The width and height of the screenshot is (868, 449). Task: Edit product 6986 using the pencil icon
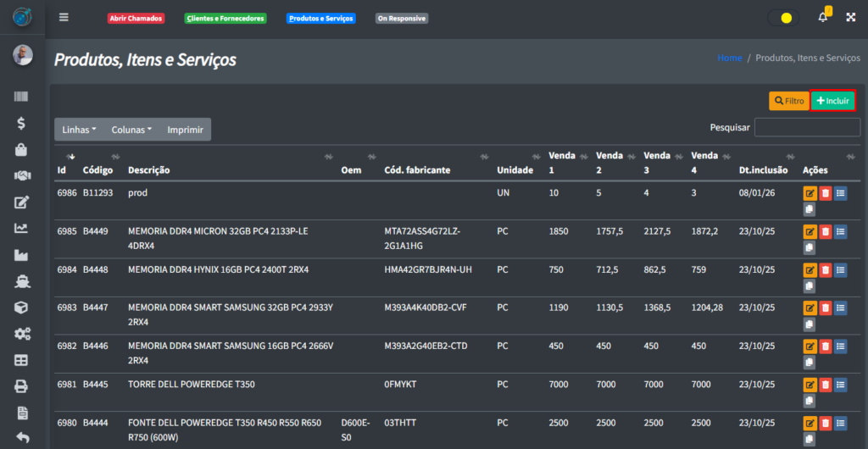[x=810, y=194]
